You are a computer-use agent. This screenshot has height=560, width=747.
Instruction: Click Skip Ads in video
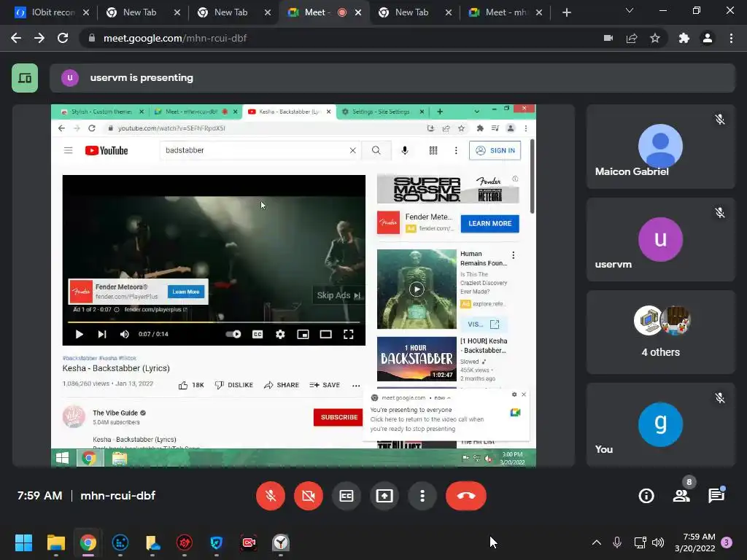click(x=338, y=295)
